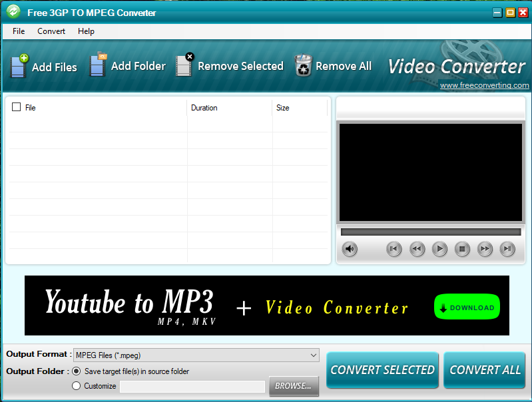Viewport: 532px width, 402px height.
Task: Play the video preview
Action: pos(439,249)
